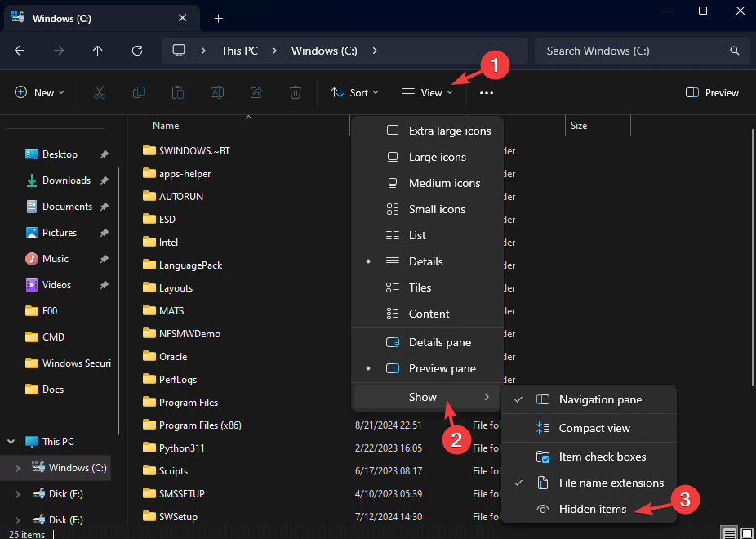The height and width of the screenshot is (539, 756).
Task: Select Tiles view option
Action: (x=427, y=287)
